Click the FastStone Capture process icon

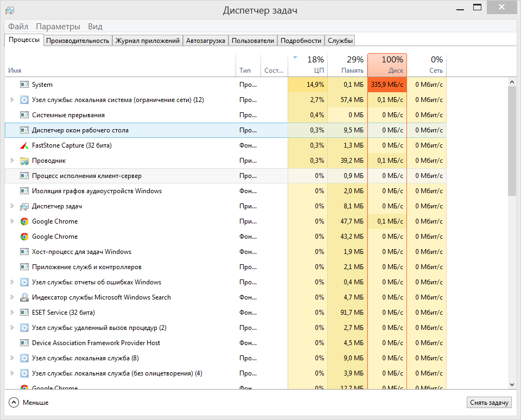pyautogui.click(x=24, y=145)
